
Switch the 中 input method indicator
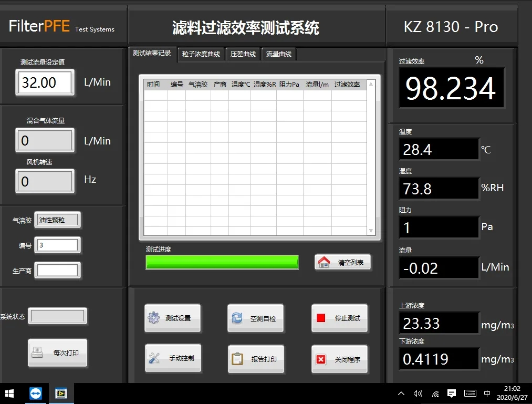click(x=487, y=393)
